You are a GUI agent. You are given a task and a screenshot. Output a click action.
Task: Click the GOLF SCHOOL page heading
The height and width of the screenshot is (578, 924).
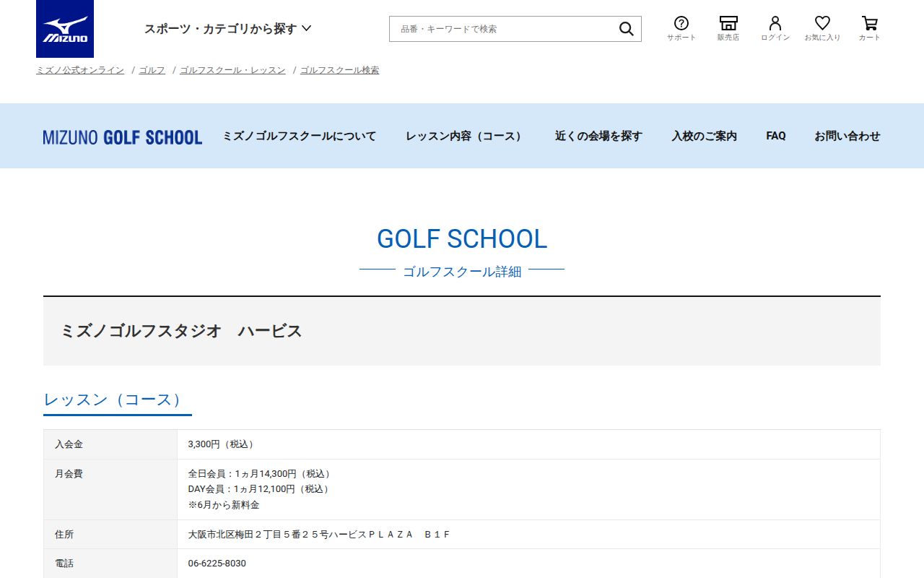pyautogui.click(x=462, y=238)
